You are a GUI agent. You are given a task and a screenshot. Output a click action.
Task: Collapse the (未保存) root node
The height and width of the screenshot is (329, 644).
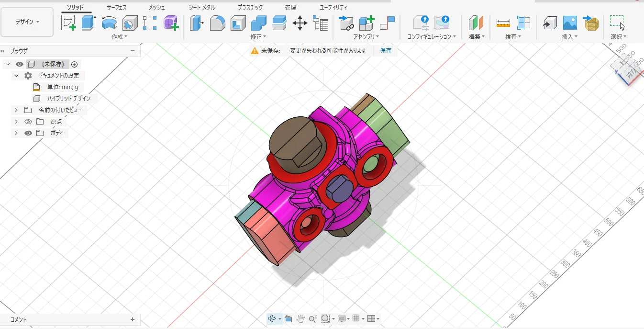[x=7, y=64]
